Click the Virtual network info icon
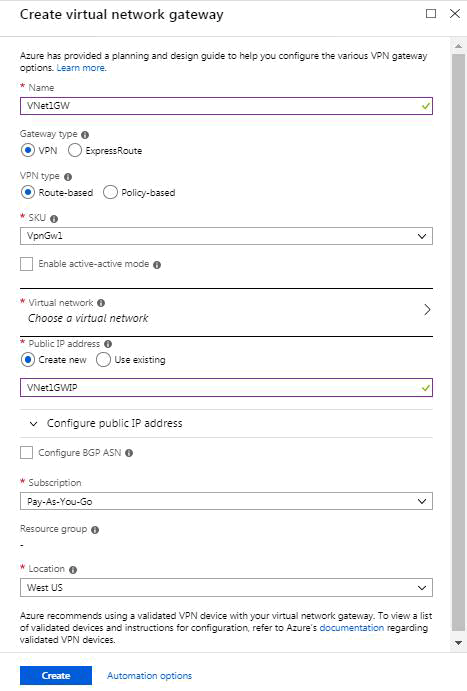The height and width of the screenshot is (691, 467). 101,303
